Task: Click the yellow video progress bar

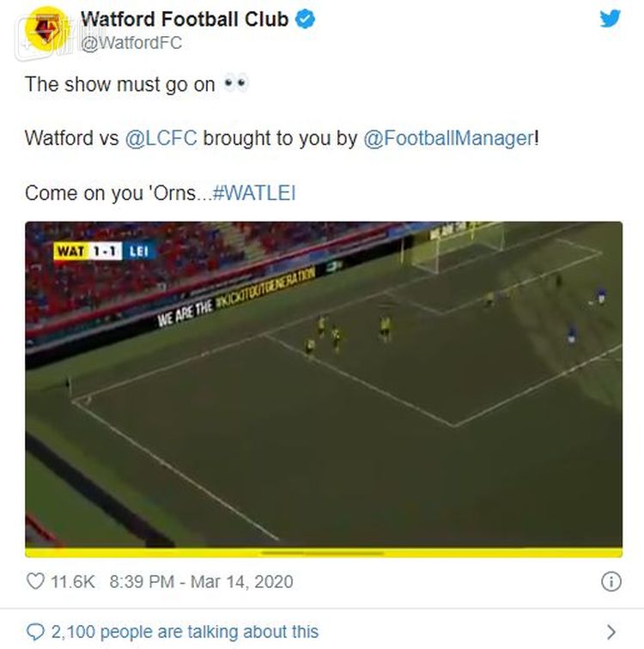Action: pyautogui.click(x=324, y=553)
